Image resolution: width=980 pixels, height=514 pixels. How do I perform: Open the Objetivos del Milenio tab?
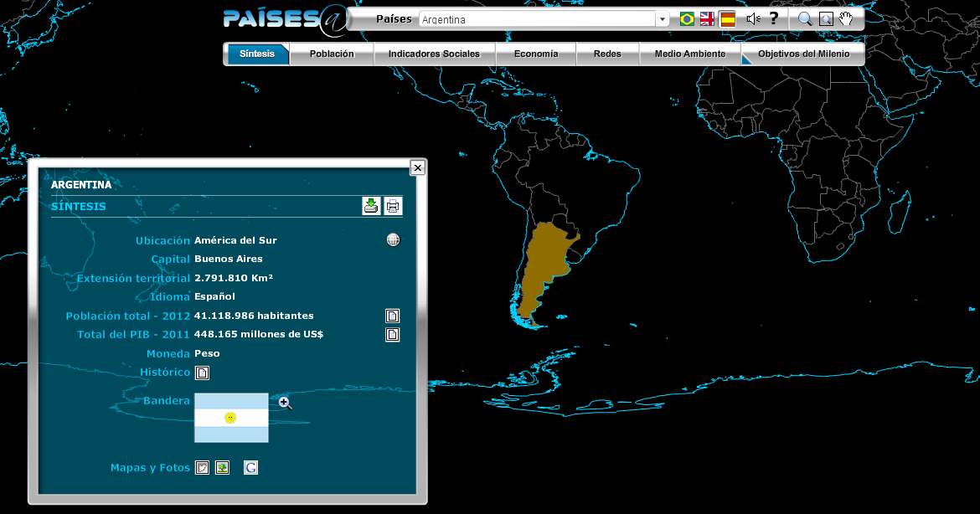pos(802,53)
